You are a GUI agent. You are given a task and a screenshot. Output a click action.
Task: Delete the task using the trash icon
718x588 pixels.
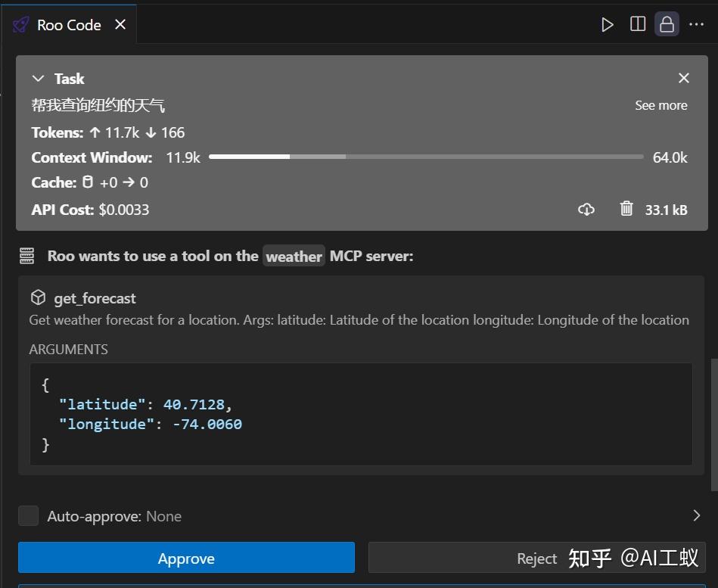[x=626, y=209]
